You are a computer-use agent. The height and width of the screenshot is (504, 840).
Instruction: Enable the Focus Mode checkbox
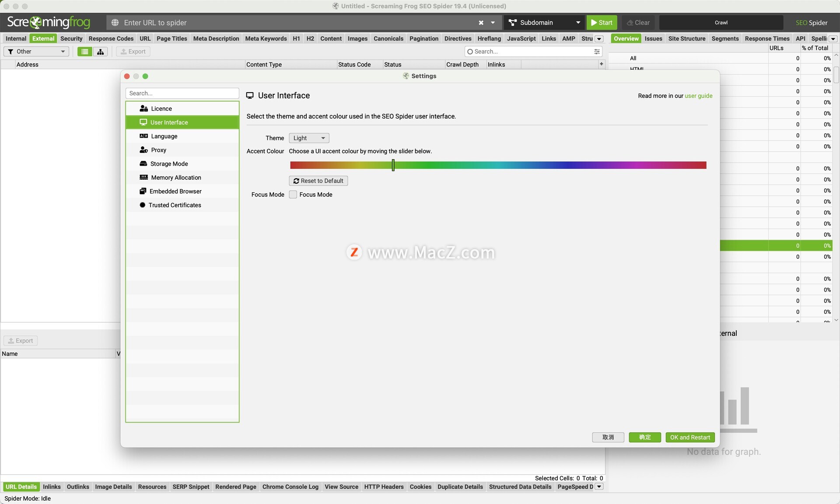click(x=293, y=195)
